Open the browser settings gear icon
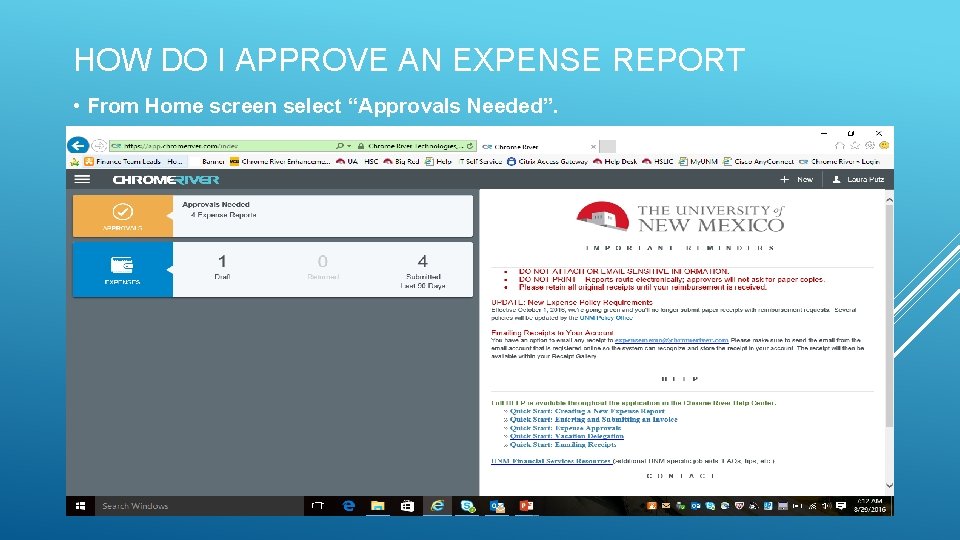This screenshot has height=540, width=960. click(x=869, y=146)
